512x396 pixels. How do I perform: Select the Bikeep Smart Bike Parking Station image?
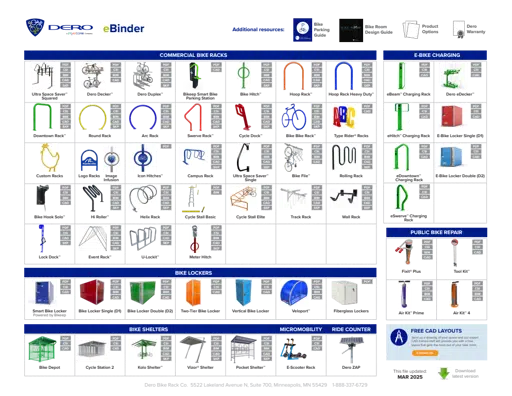195,76
